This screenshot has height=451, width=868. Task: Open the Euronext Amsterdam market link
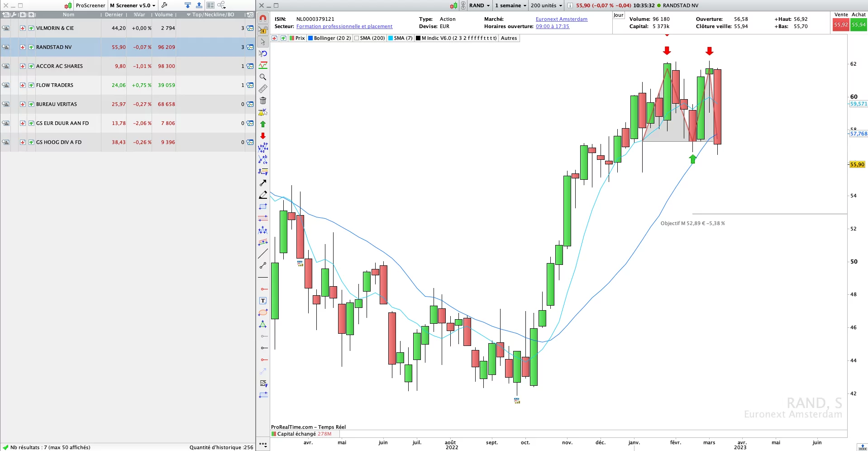[561, 19]
